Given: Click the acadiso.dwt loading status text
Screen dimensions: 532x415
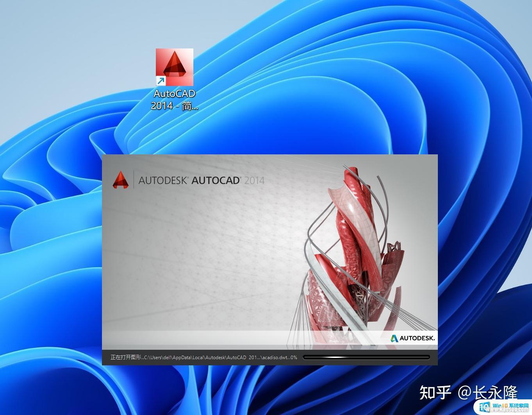Looking at the screenshot, I should (x=204, y=357).
